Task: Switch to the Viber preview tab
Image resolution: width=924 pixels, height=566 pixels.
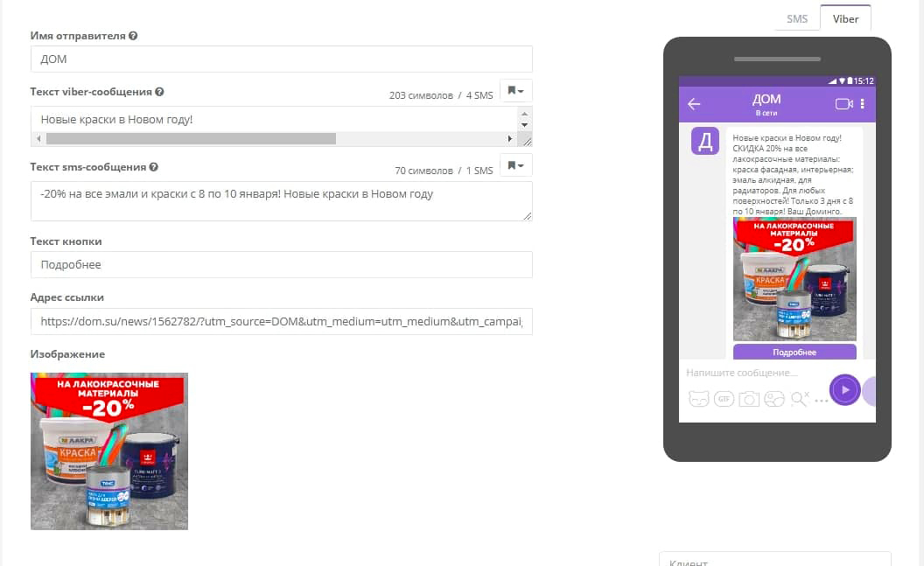Action: [x=845, y=19]
